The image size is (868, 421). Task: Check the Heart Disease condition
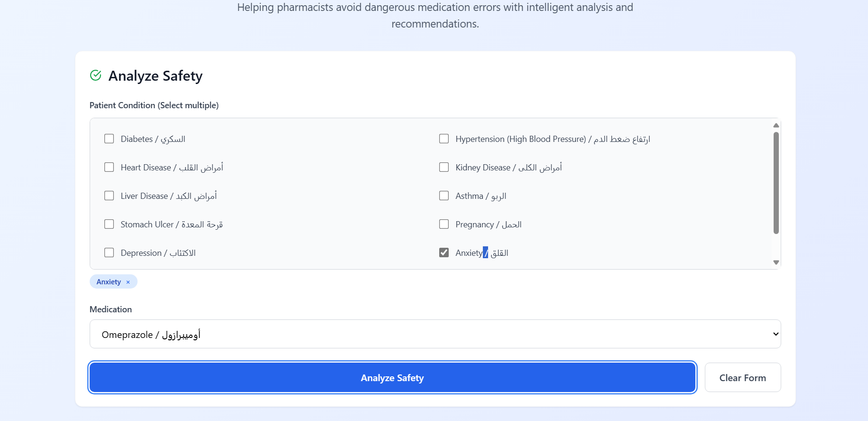click(109, 167)
